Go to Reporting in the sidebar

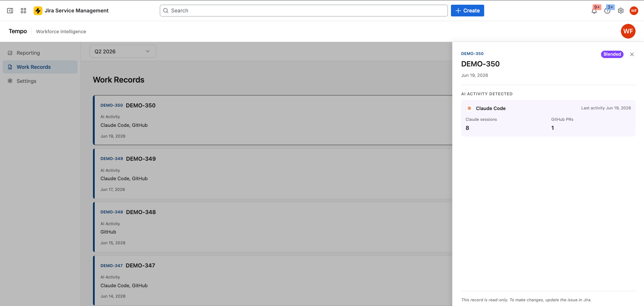(40, 53)
